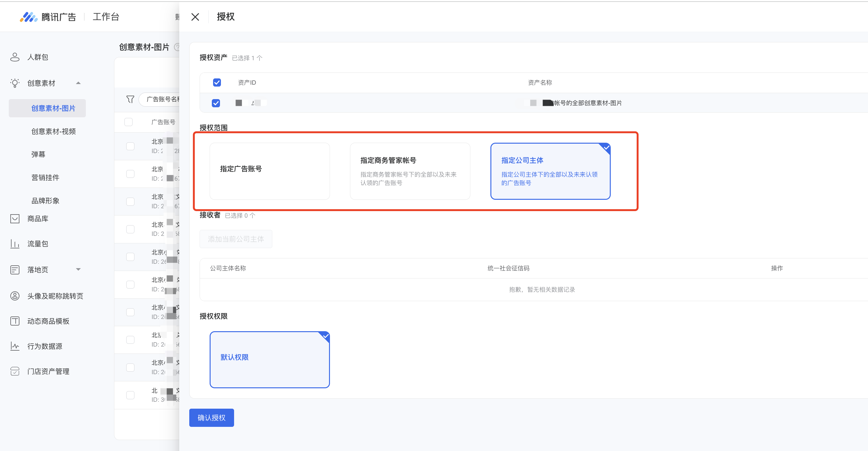868x451 pixels.
Task: Select the 指定广告账号 scope card
Action: pyautogui.click(x=269, y=171)
